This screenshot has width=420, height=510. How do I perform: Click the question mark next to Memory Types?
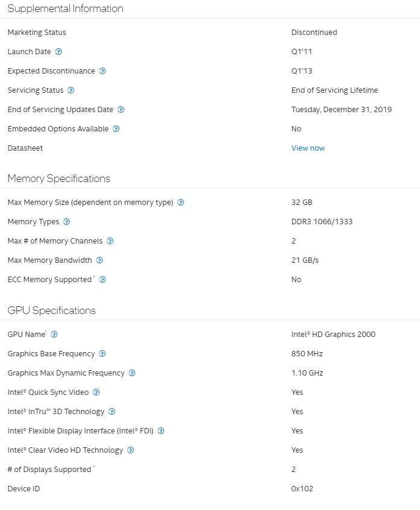coord(66,222)
